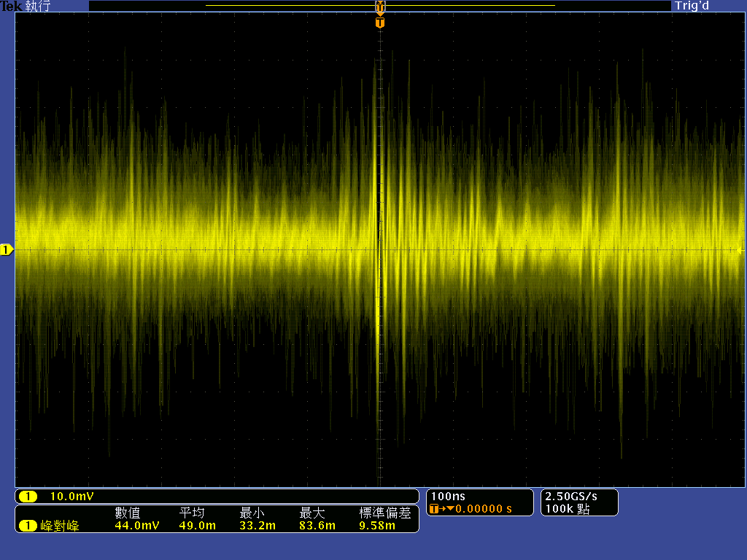The height and width of the screenshot is (560, 747).
Task: Click channel 1 badge beside 10.0mV scale
Action: click(x=28, y=497)
